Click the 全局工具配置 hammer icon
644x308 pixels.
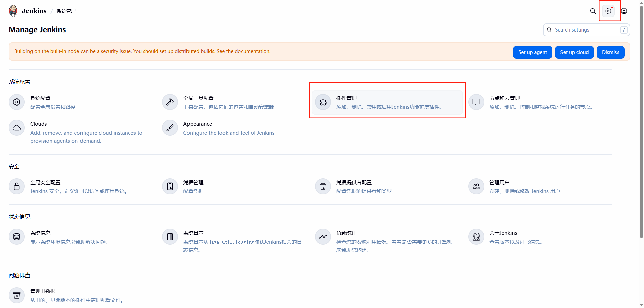pos(170,102)
